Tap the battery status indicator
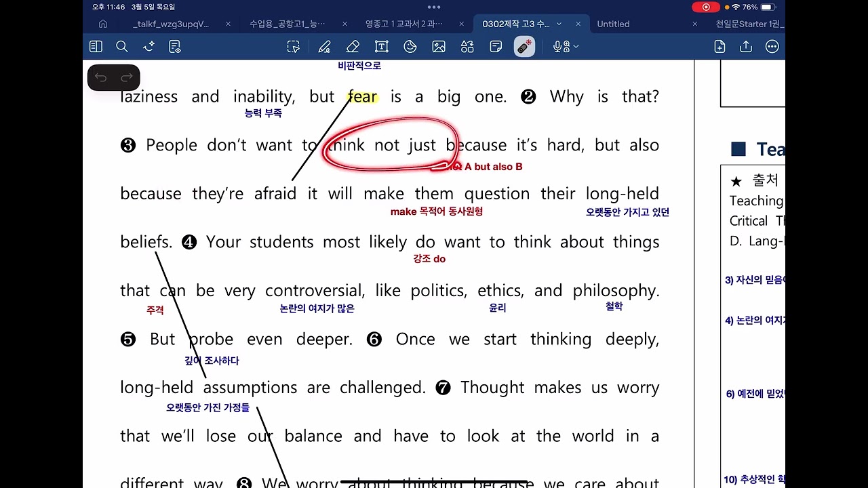Image resolution: width=868 pixels, height=488 pixels. click(768, 7)
